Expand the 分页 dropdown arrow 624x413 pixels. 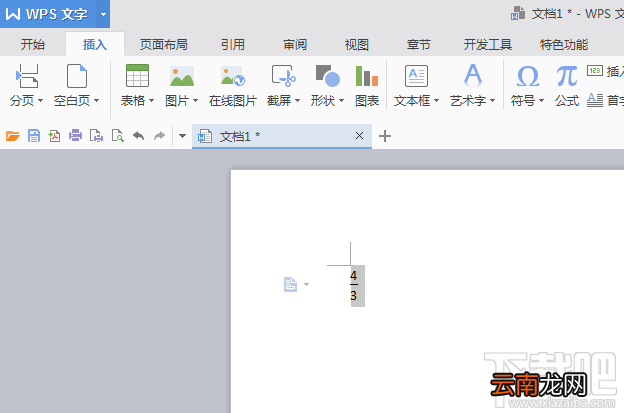(40, 101)
